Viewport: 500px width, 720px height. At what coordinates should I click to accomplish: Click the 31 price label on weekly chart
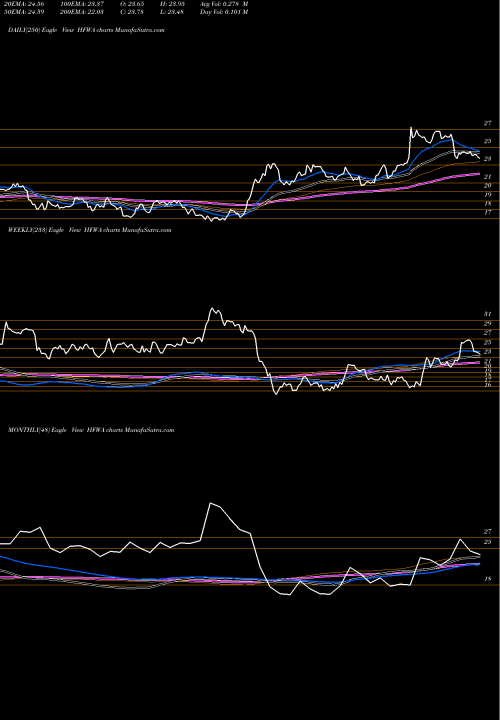click(x=488, y=314)
